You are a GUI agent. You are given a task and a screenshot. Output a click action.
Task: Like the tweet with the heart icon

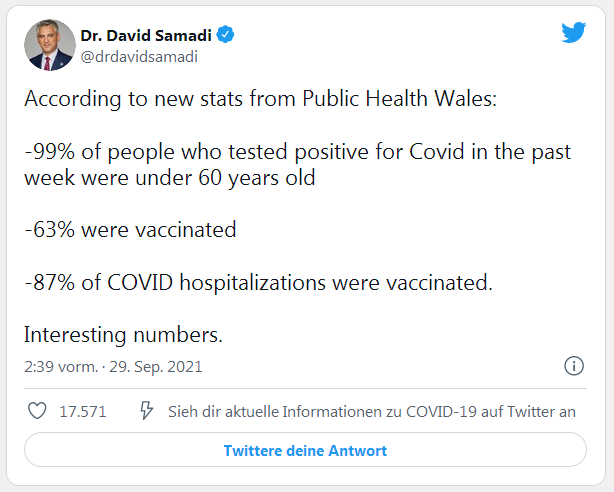pyautogui.click(x=37, y=411)
